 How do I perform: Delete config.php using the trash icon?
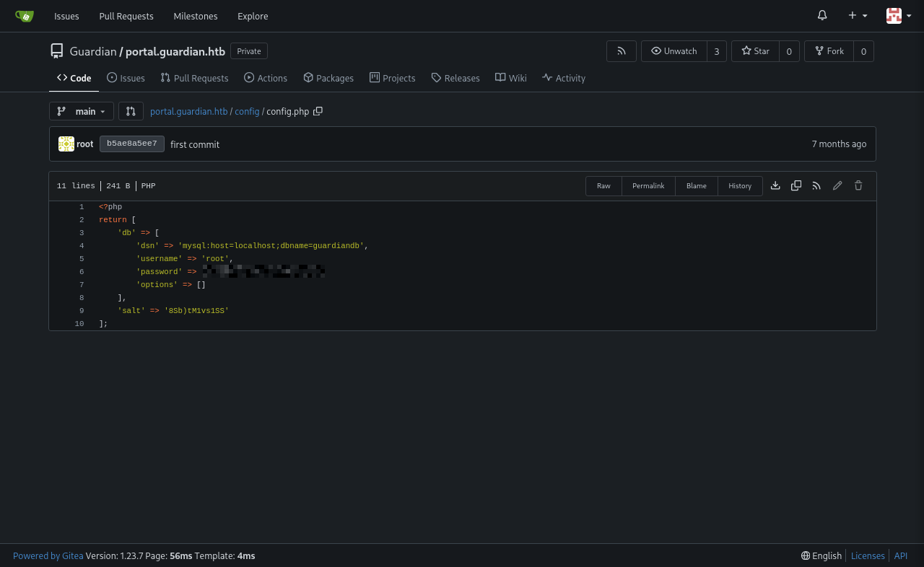pyautogui.click(x=858, y=185)
